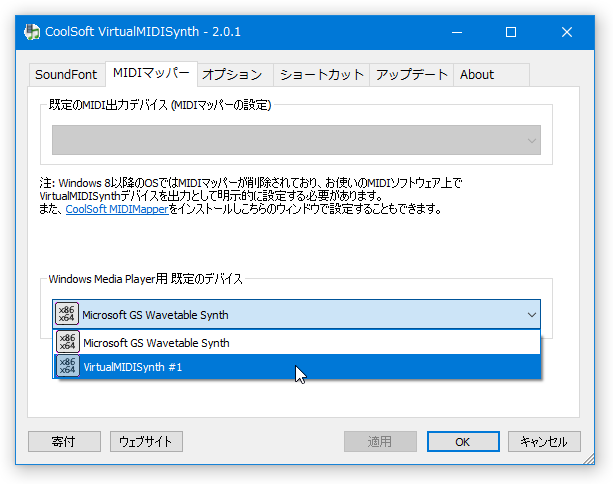
Task: Click the 寄付 donate button
Action: [64, 441]
